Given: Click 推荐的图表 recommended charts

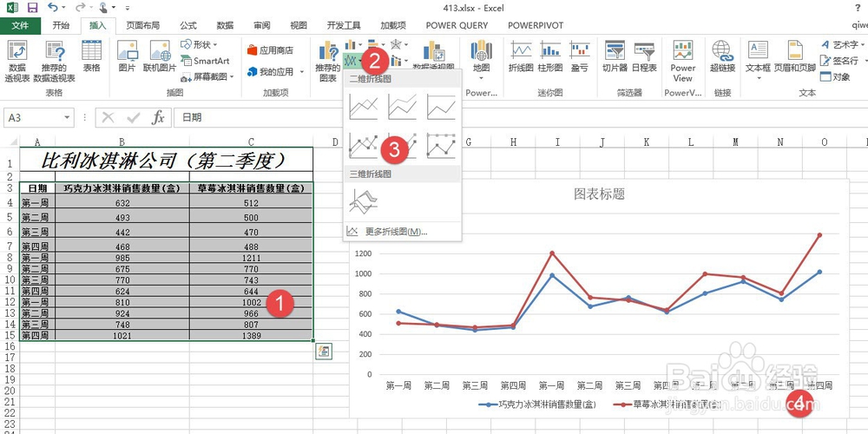Looking at the screenshot, I should [x=328, y=62].
